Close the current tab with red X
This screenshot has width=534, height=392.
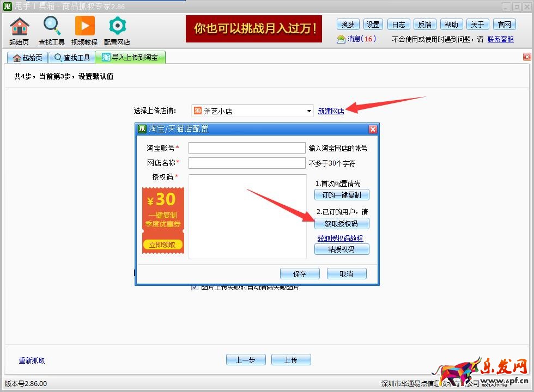tap(527, 57)
